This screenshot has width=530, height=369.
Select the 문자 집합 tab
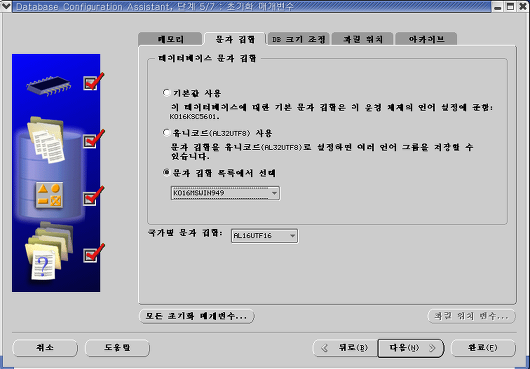pyautogui.click(x=235, y=39)
